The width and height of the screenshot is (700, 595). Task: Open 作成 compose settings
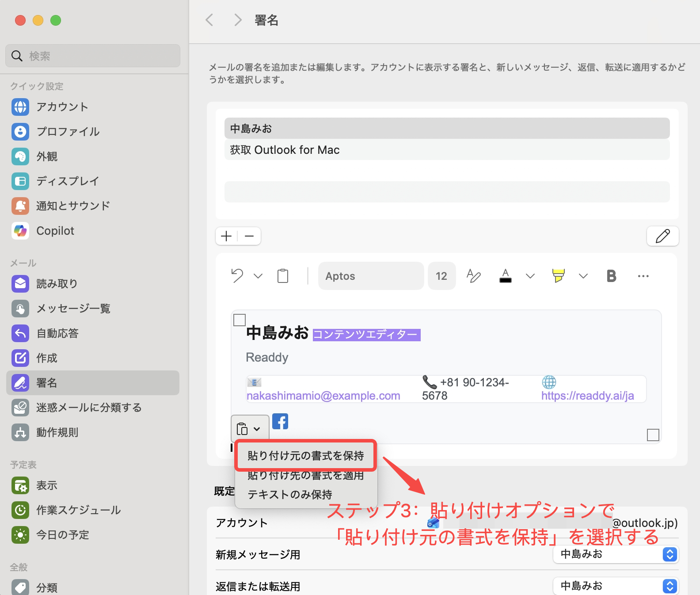(93, 358)
